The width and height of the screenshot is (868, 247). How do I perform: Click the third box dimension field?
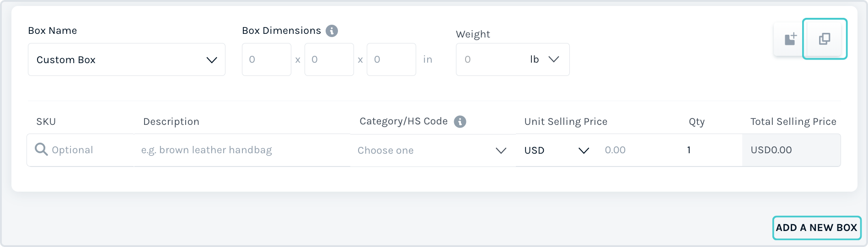coord(391,59)
